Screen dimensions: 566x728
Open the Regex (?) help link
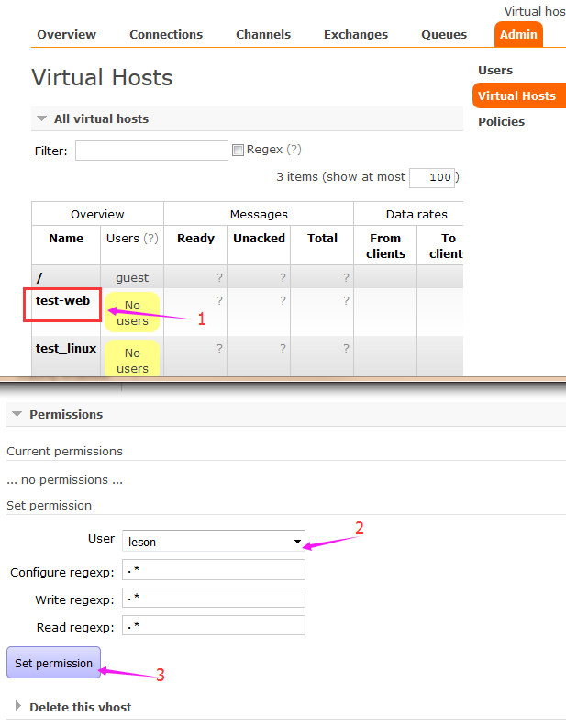click(294, 150)
